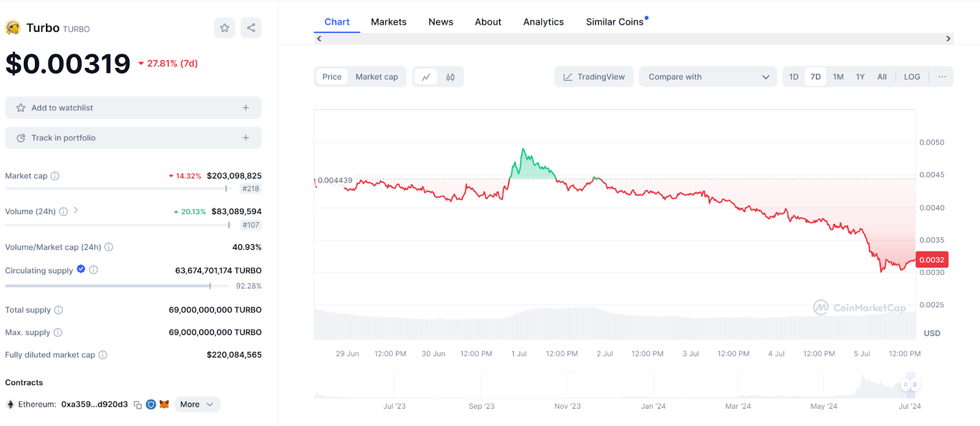Click the $203,098,825 market cap value
Image resolution: width=980 pixels, height=426 pixels.
coord(234,176)
